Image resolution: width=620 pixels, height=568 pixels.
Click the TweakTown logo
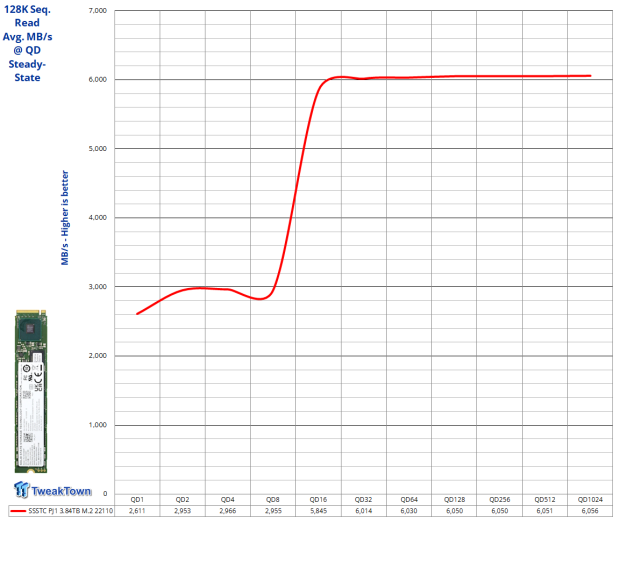point(53,490)
